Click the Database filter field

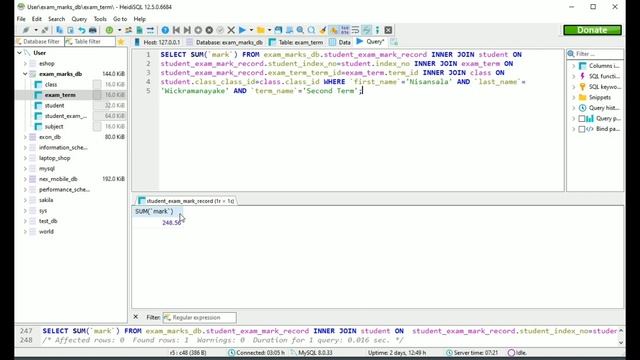coord(40,42)
